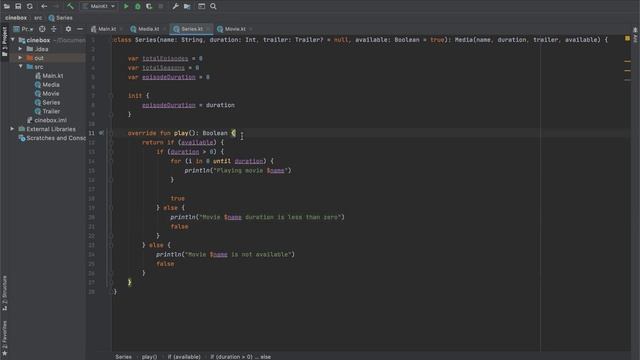Open the MainKt run configuration dropdown
Image resolution: width=640 pixels, height=360 pixels.
(99, 6)
